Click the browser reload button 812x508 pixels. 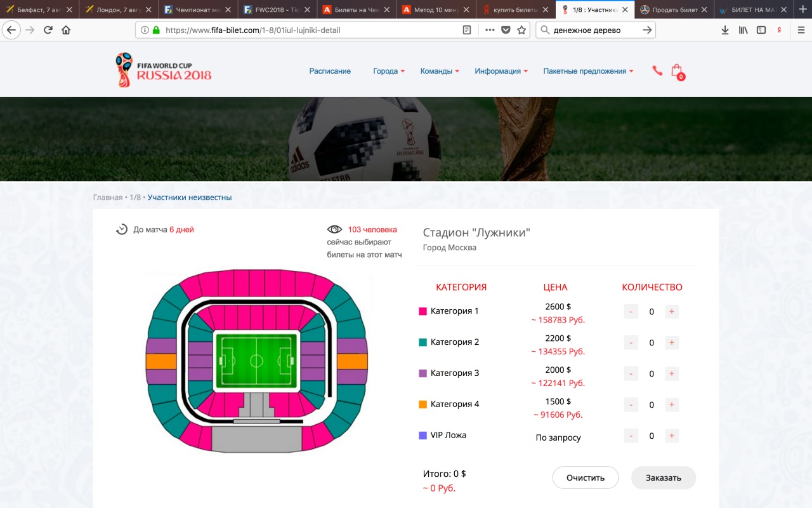48,30
